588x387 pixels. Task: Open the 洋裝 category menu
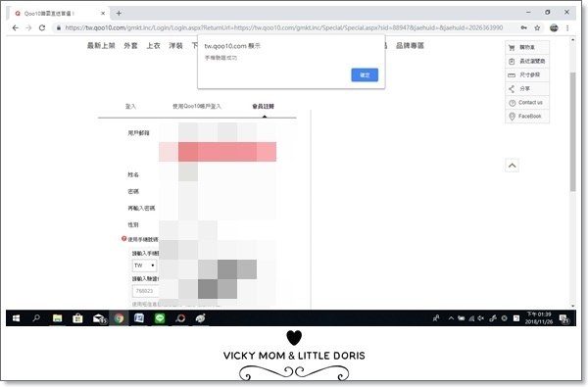pyautogui.click(x=175, y=45)
